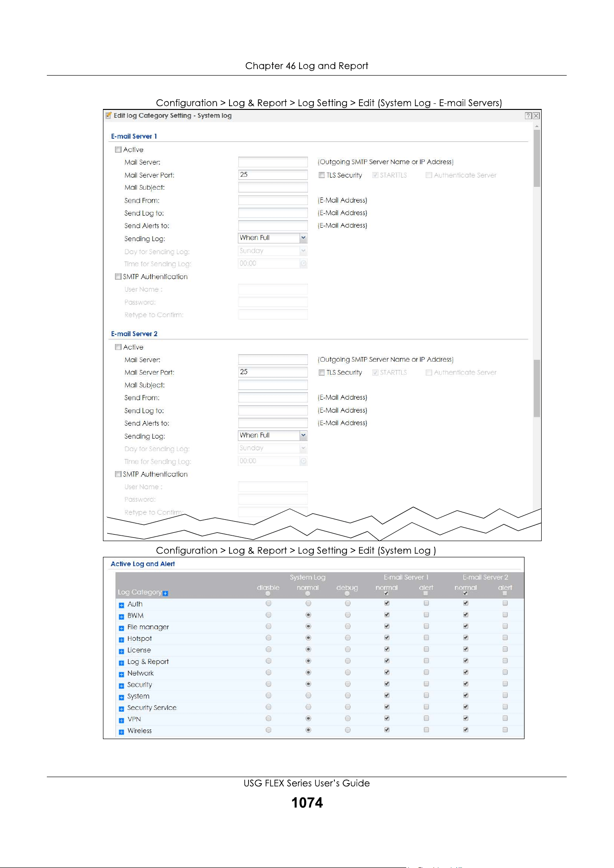
Task: Expand the Auth log category
Action: tap(122, 605)
